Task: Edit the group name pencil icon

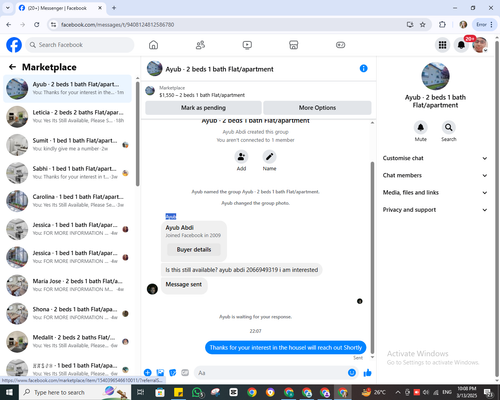Action: 269,157
